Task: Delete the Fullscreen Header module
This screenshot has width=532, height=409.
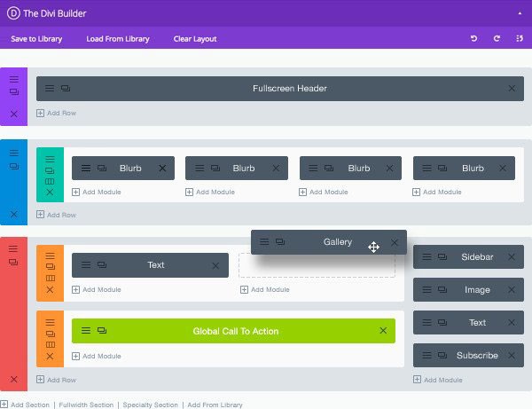Action: tap(512, 89)
